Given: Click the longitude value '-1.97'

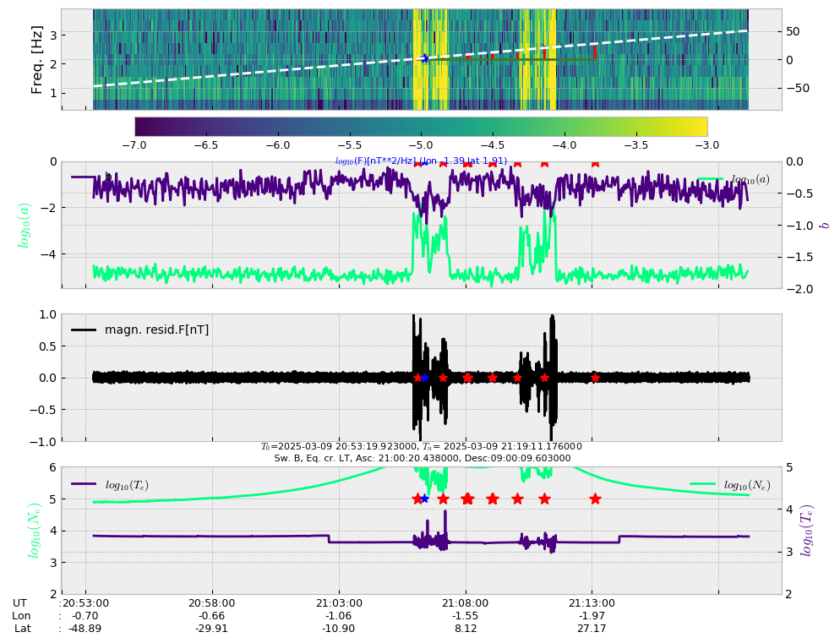Looking at the screenshot, I should 592,616.
